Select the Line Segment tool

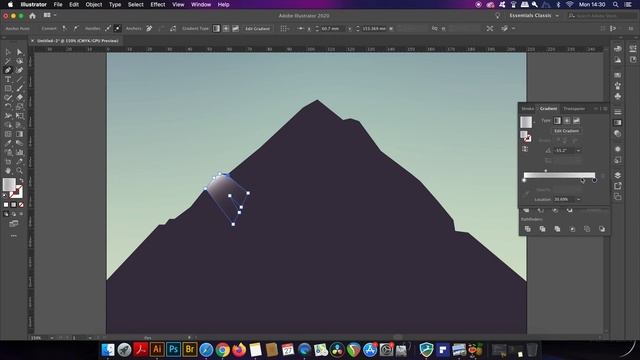19,79
